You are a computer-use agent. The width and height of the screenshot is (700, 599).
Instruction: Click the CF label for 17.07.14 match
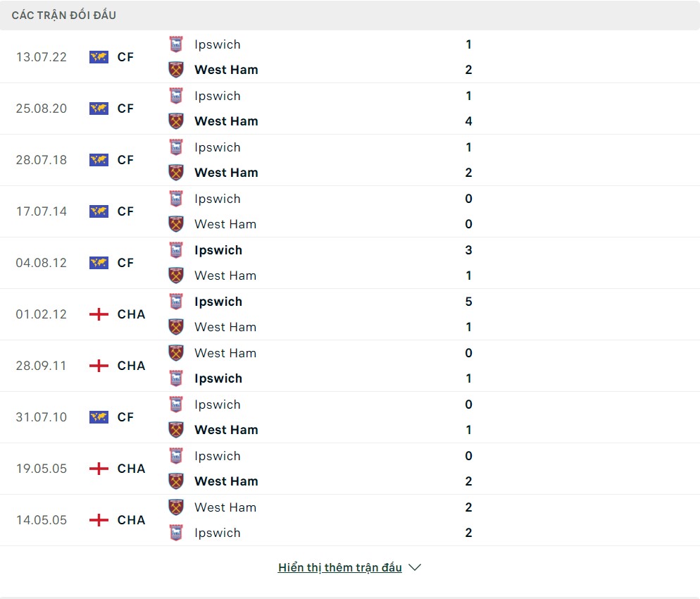[x=125, y=211]
